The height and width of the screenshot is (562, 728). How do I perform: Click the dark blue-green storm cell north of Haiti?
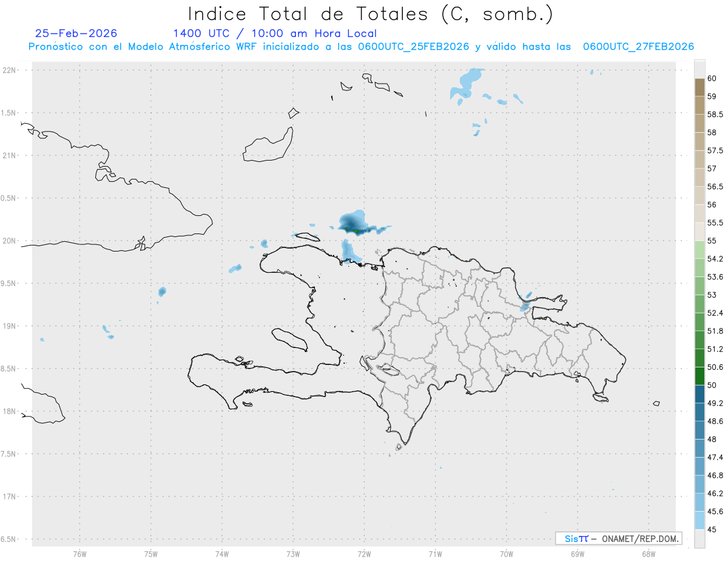[355, 224]
